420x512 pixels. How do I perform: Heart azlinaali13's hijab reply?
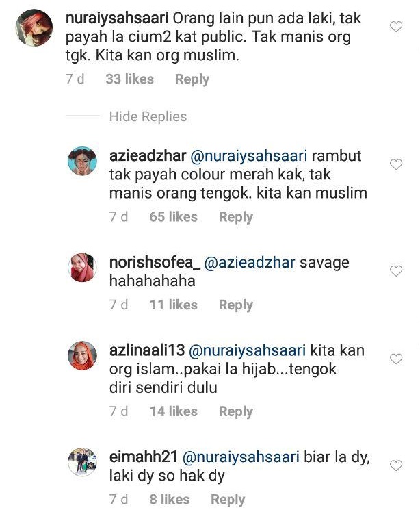[396, 359]
